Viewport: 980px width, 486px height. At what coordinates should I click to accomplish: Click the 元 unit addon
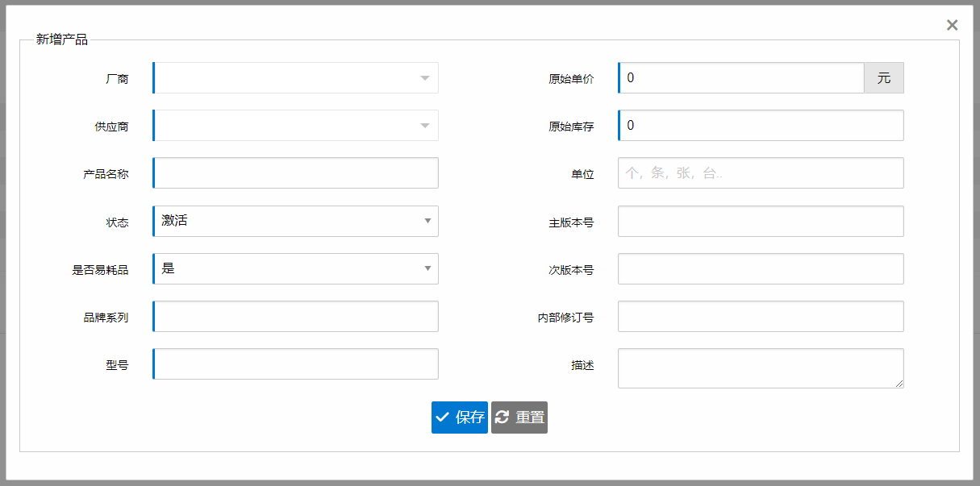tap(884, 78)
